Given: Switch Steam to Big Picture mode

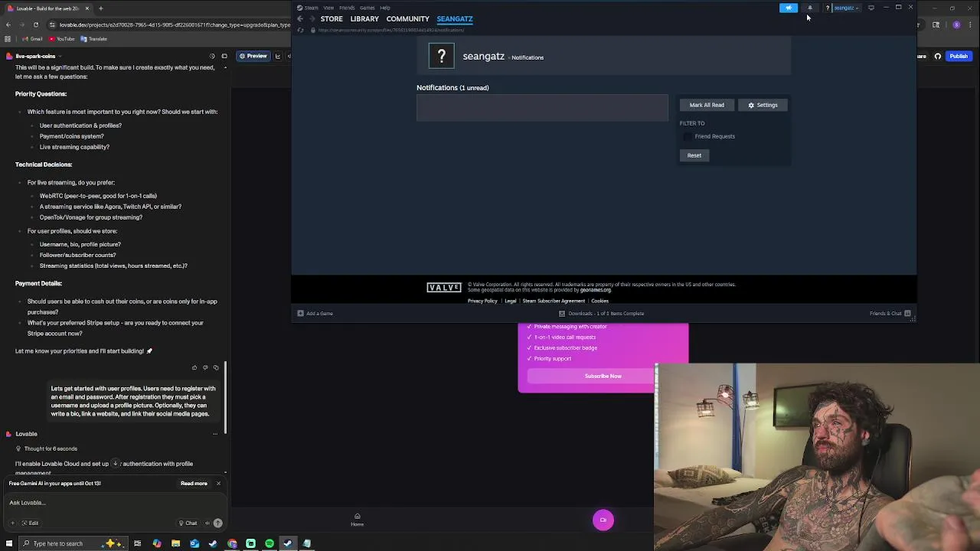Looking at the screenshot, I should coord(871,8).
